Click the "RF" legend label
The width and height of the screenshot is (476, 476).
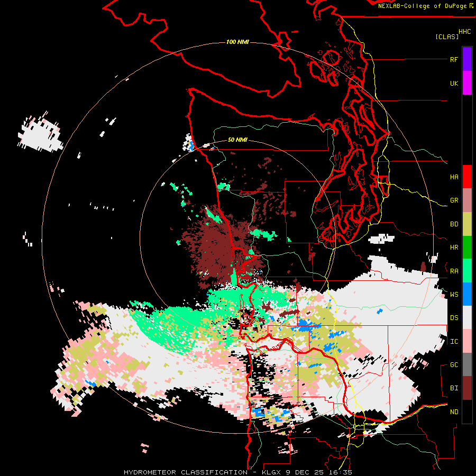point(454,59)
